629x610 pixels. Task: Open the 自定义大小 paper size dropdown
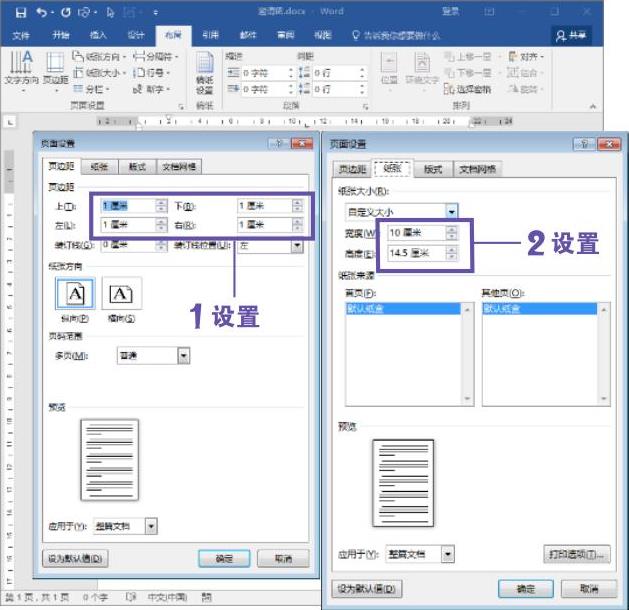[x=452, y=211]
